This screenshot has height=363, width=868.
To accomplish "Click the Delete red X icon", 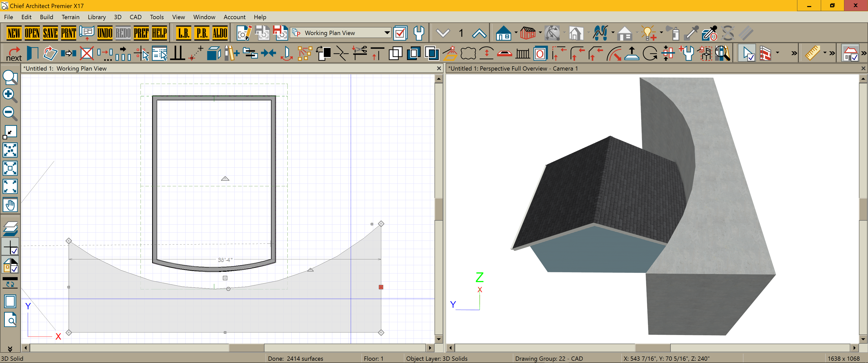I will coord(87,53).
